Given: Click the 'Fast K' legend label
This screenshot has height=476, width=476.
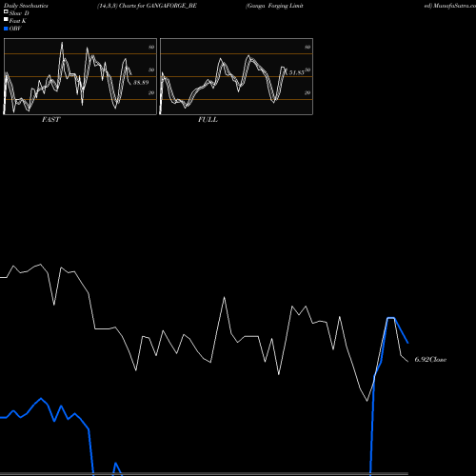Looking at the screenshot, I should [18, 21].
